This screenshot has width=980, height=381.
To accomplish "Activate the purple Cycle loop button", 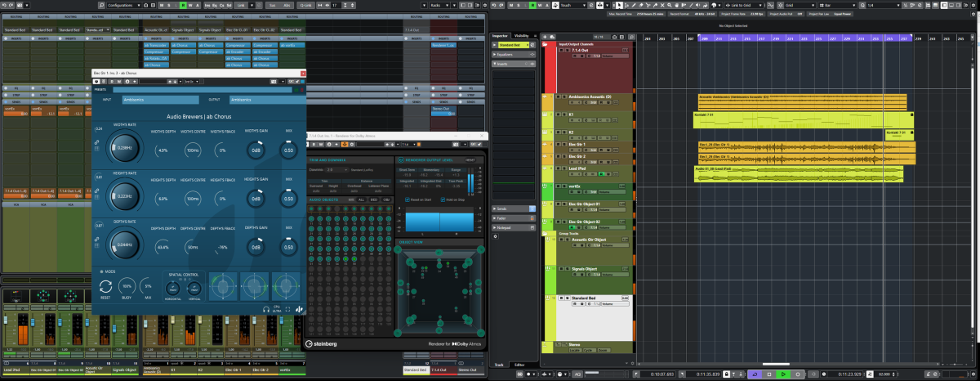I will (x=755, y=374).
